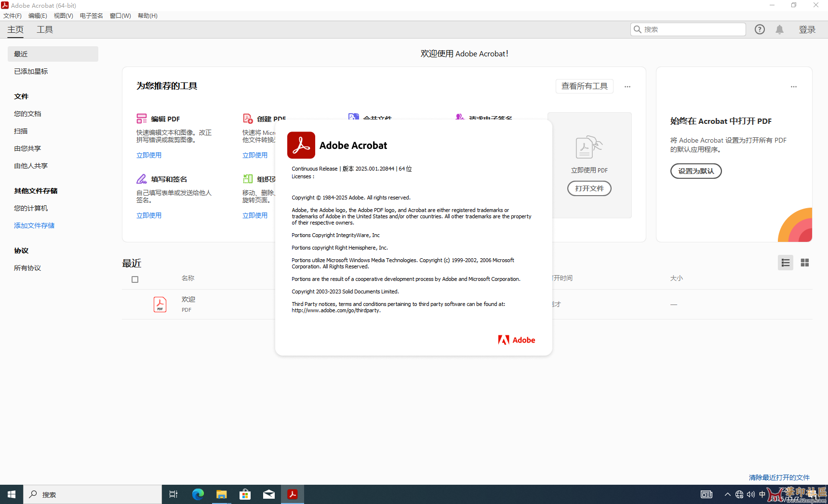Open the notifications bell icon

coord(779,29)
